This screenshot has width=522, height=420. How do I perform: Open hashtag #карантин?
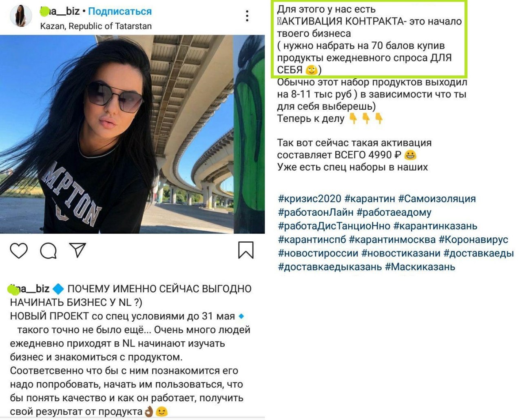[370, 199]
